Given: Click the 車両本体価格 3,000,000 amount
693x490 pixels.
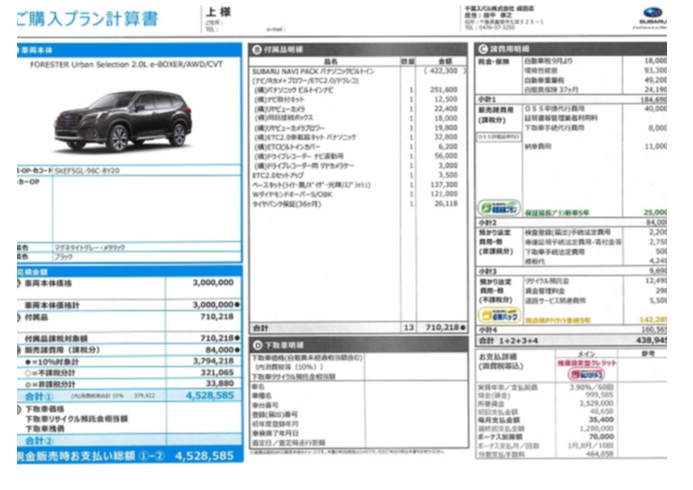Looking at the screenshot, I should pyautogui.click(x=213, y=283).
